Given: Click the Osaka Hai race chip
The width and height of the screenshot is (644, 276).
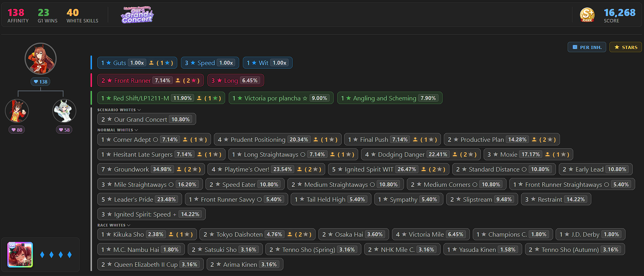Looking at the screenshot, I should pyautogui.click(x=354, y=234).
